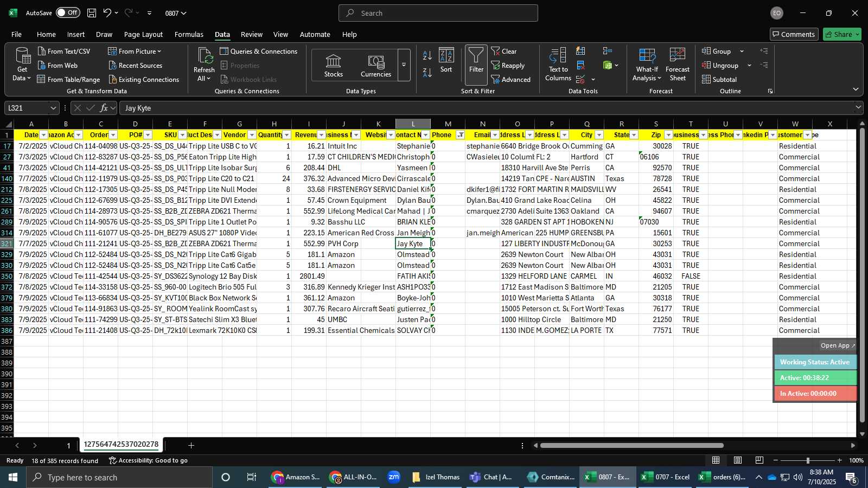Switch to the Page Layout tab
The height and width of the screenshot is (488, 868).
tap(143, 34)
